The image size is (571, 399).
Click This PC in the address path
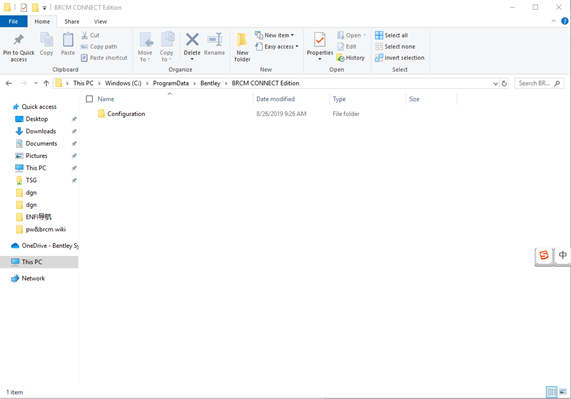83,83
